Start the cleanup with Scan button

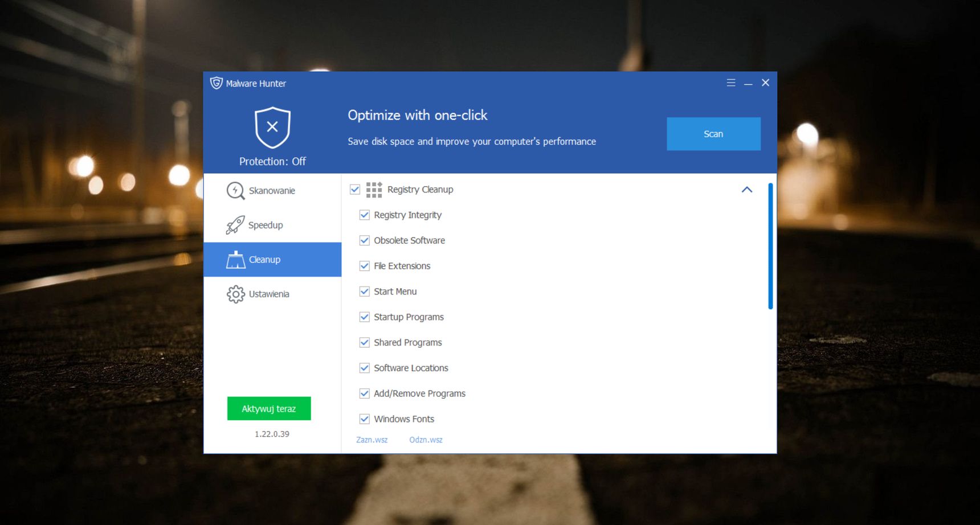click(x=713, y=134)
